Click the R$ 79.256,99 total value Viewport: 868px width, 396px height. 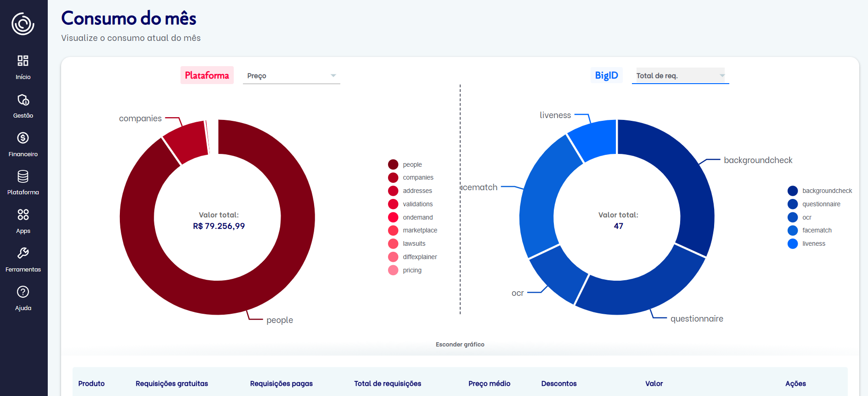coord(219,226)
